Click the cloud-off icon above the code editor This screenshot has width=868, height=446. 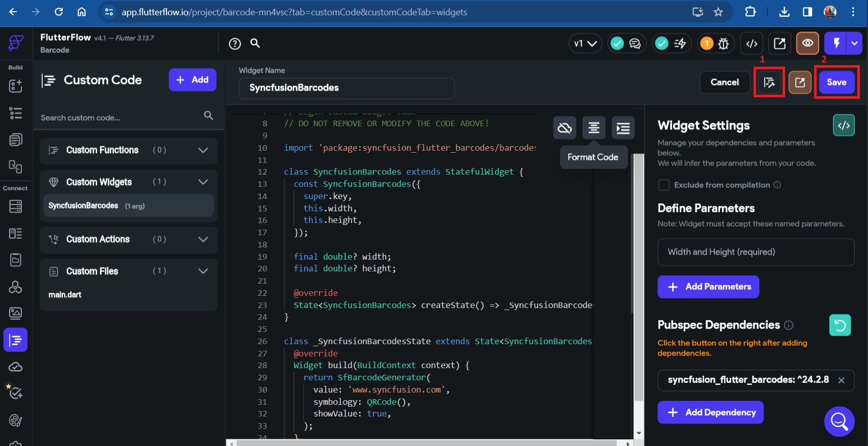click(x=565, y=128)
